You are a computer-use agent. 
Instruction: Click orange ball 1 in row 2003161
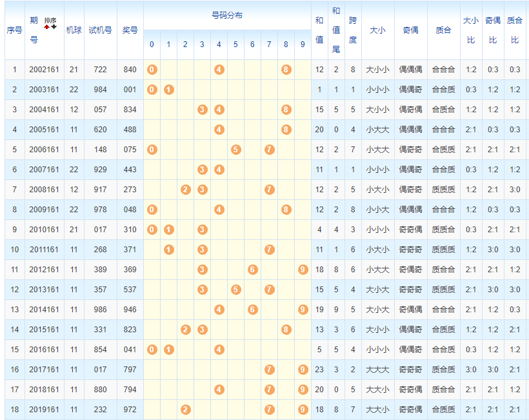[168, 90]
